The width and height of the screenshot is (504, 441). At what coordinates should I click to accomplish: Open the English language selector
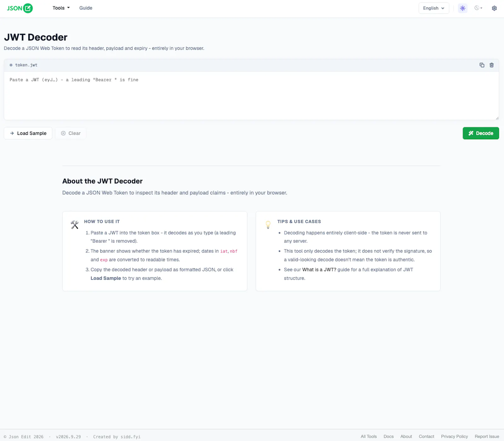click(434, 8)
